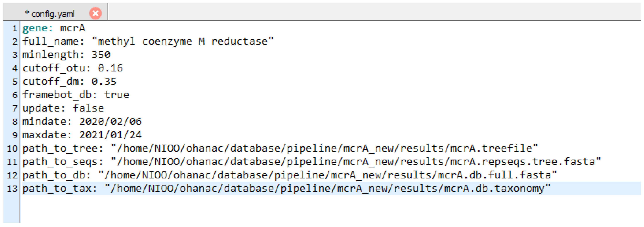
Task: Click line number 13 in the gutter
Action: coord(12,189)
